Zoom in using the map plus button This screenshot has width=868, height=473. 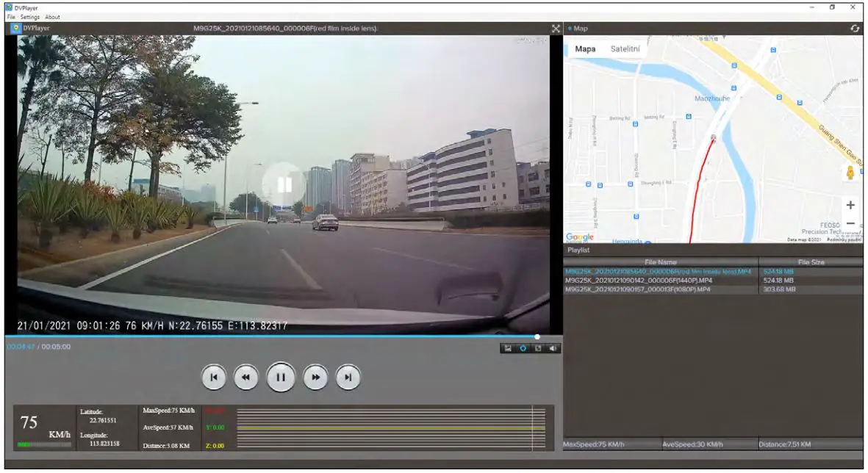(x=850, y=206)
